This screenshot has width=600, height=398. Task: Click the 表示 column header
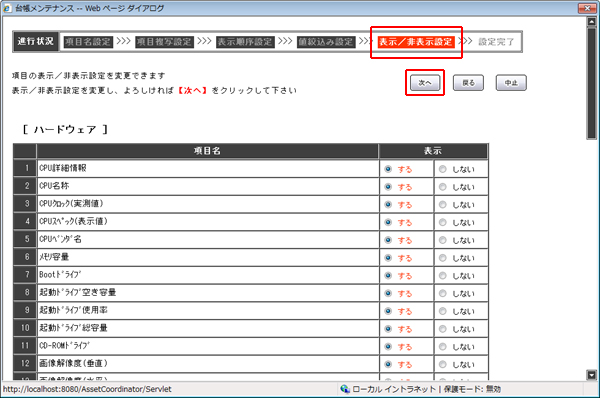tap(433, 151)
